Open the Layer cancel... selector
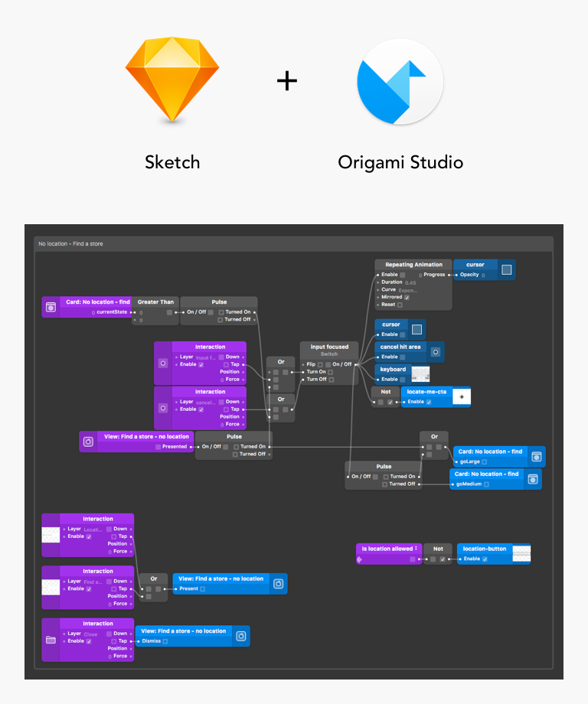 tap(205, 403)
